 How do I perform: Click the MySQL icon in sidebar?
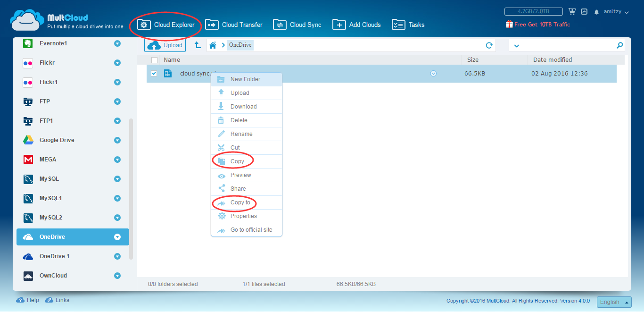[x=28, y=179]
